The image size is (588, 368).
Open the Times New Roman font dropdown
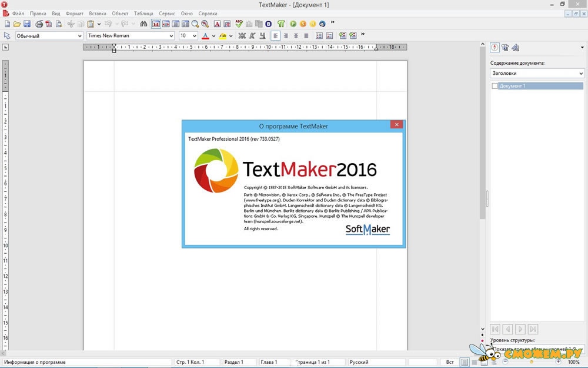(x=131, y=36)
